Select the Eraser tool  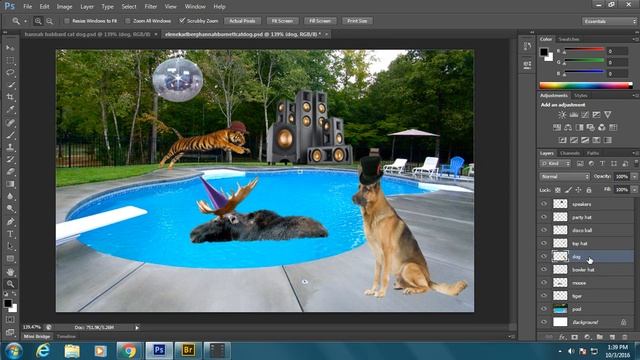(10, 171)
